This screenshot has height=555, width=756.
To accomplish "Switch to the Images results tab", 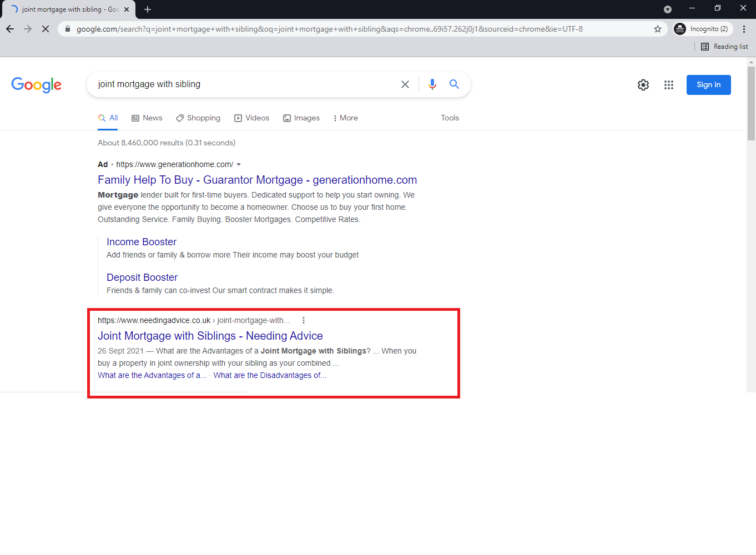I will click(301, 118).
